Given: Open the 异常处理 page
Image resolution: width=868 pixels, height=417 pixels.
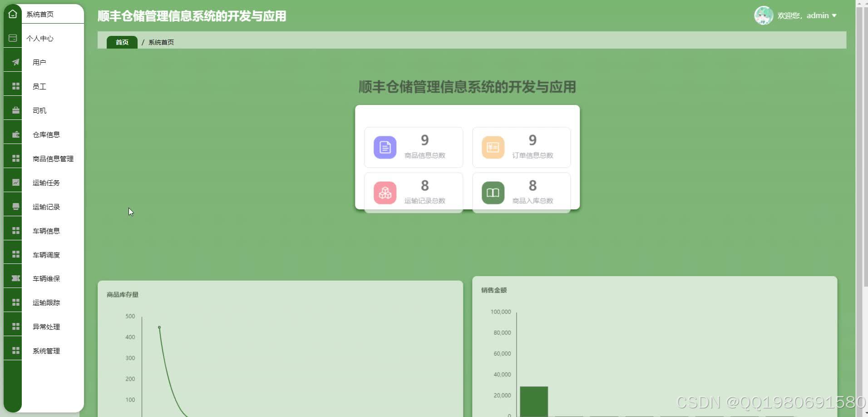Looking at the screenshot, I should click(46, 326).
